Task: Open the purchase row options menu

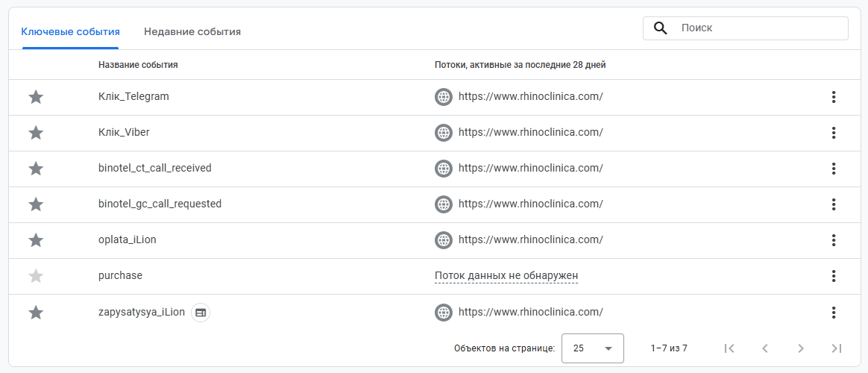Action: point(834,276)
